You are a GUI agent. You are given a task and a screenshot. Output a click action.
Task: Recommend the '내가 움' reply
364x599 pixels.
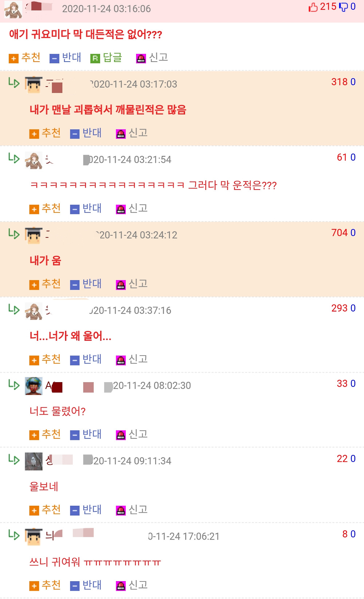pyautogui.click(x=45, y=284)
